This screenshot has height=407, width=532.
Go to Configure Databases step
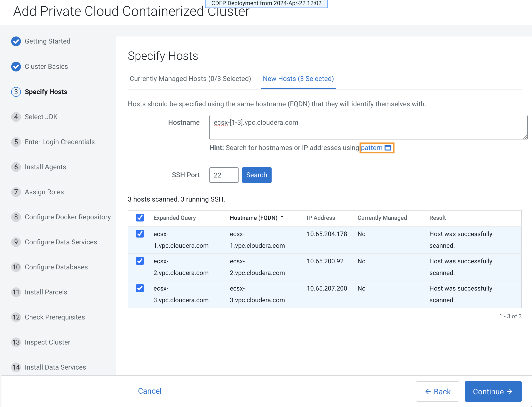point(56,267)
